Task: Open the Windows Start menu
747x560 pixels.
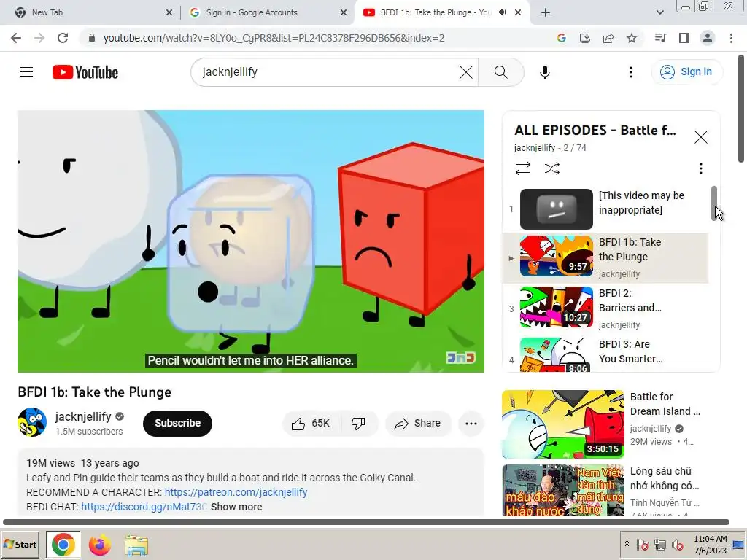Action: 20,544
